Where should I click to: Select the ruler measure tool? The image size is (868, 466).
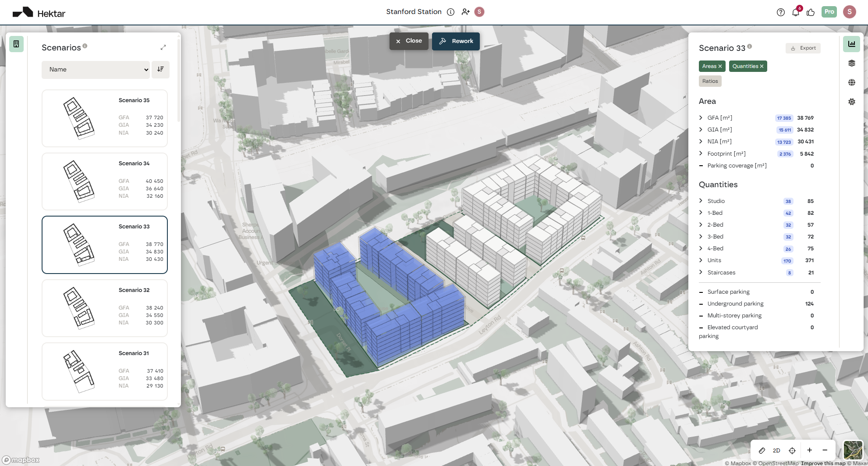pyautogui.click(x=762, y=450)
